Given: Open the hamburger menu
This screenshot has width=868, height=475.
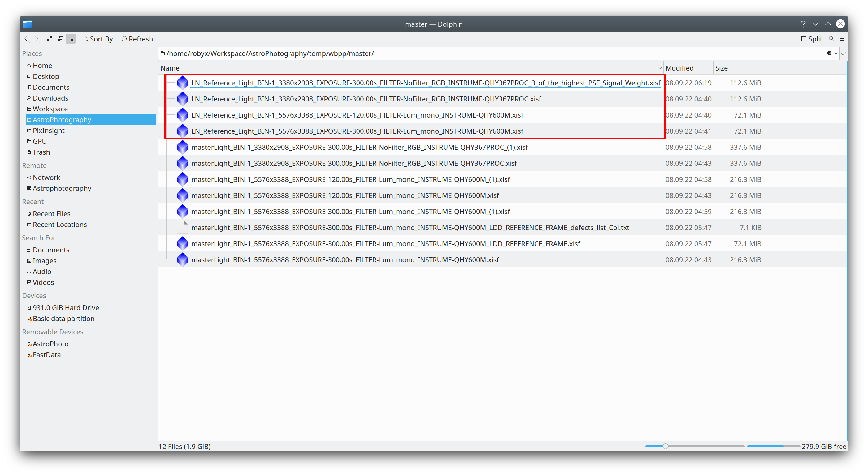Looking at the screenshot, I should coord(842,39).
